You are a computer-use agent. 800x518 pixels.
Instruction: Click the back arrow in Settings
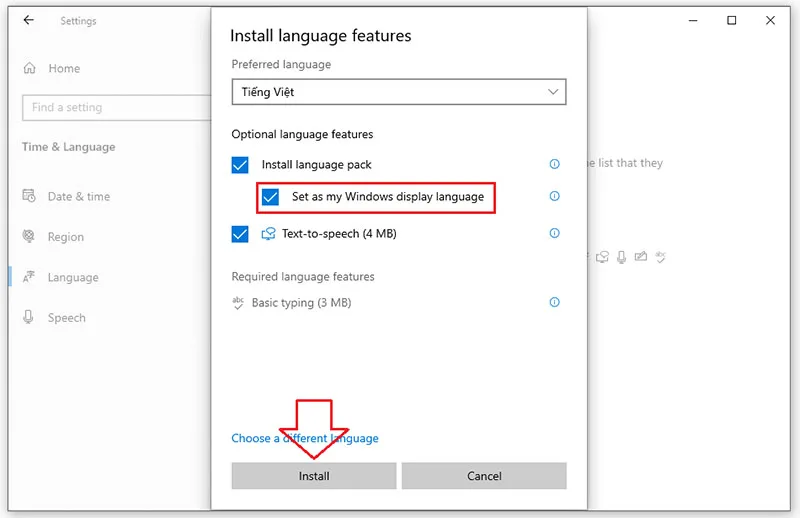[29, 20]
